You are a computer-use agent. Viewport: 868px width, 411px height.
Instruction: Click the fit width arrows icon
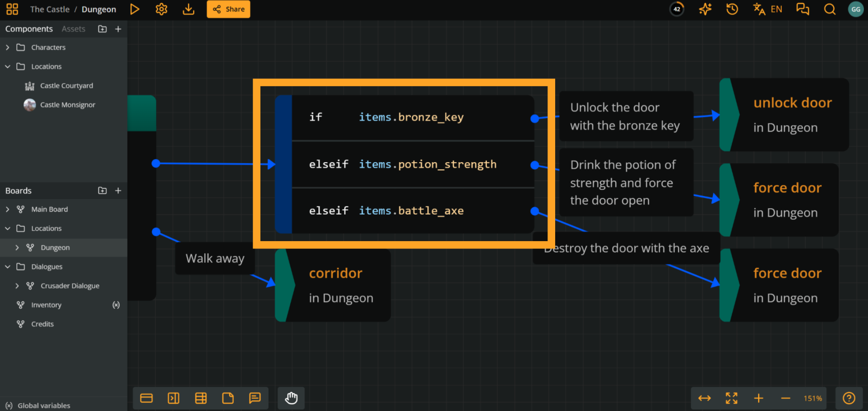tap(704, 398)
